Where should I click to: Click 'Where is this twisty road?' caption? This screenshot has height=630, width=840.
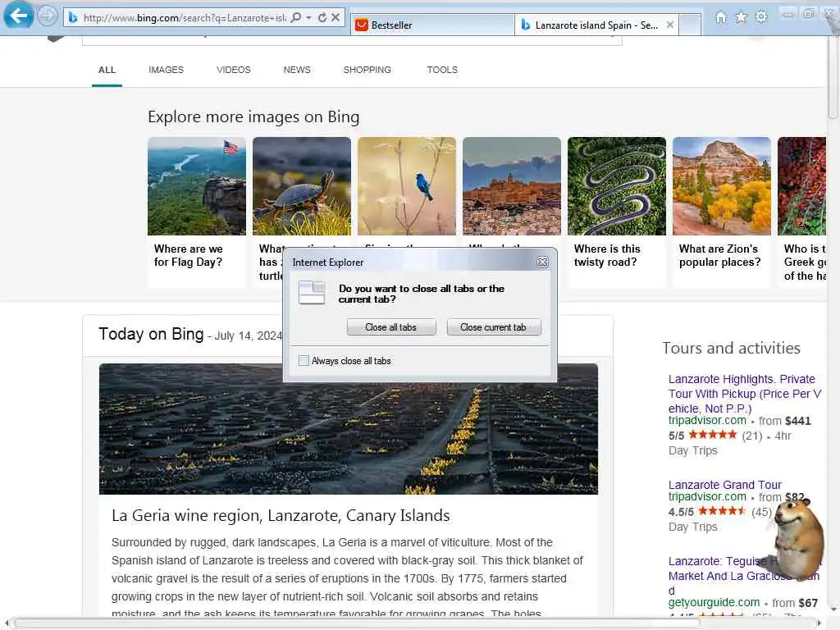607,256
